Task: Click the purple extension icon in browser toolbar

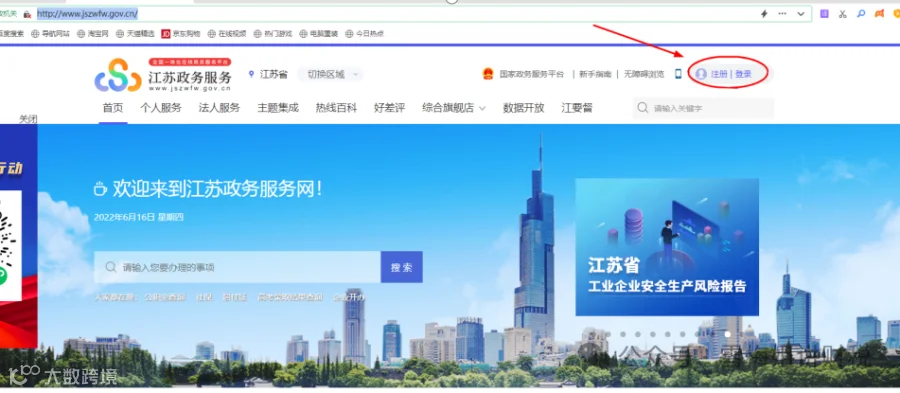Action: point(824,14)
